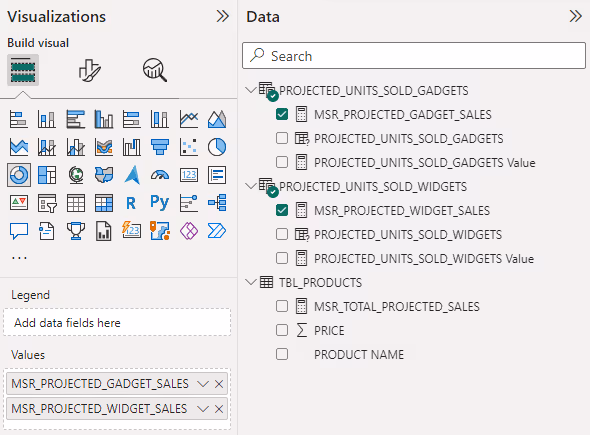Uncheck MSR_PROJECTED_GADGET_SALES in Data pane
Viewport: 590px width, 435px height.
coord(282,114)
